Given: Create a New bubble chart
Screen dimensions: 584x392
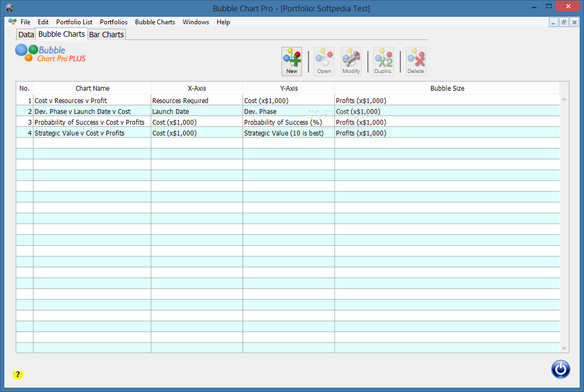Looking at the screenshot, I should coord(292,62).
